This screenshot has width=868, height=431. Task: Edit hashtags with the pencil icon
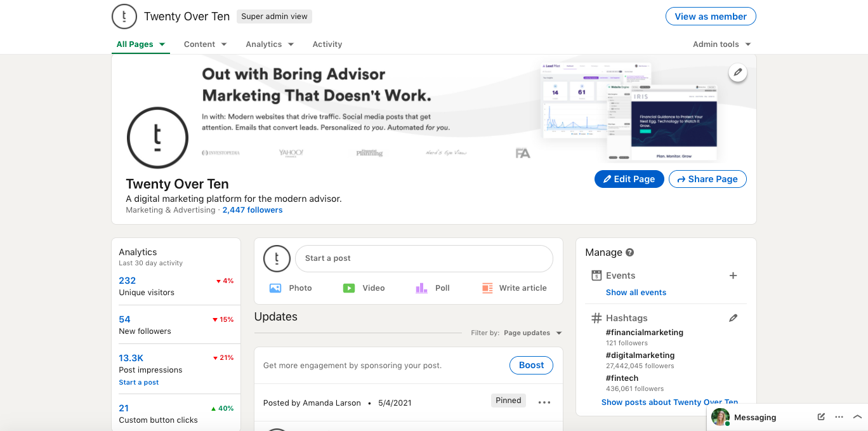(x=733, y=318)
